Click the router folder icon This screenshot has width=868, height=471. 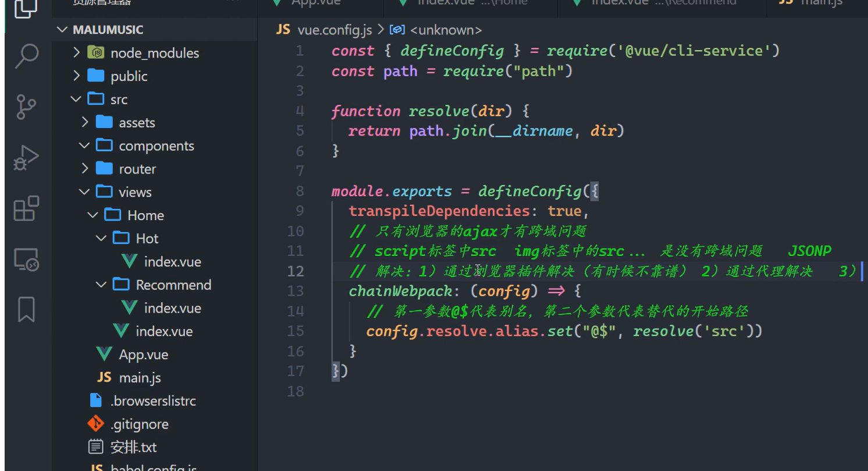(104, 168)
